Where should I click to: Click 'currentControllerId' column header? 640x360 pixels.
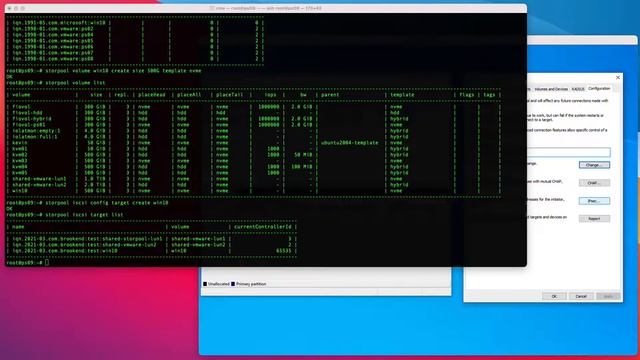click(x=263, y=227)
